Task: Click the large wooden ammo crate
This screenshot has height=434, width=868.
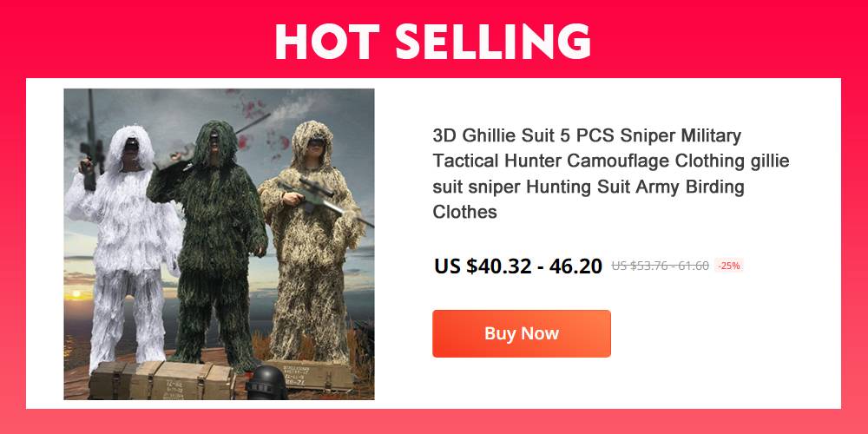Action: [161, 380]
